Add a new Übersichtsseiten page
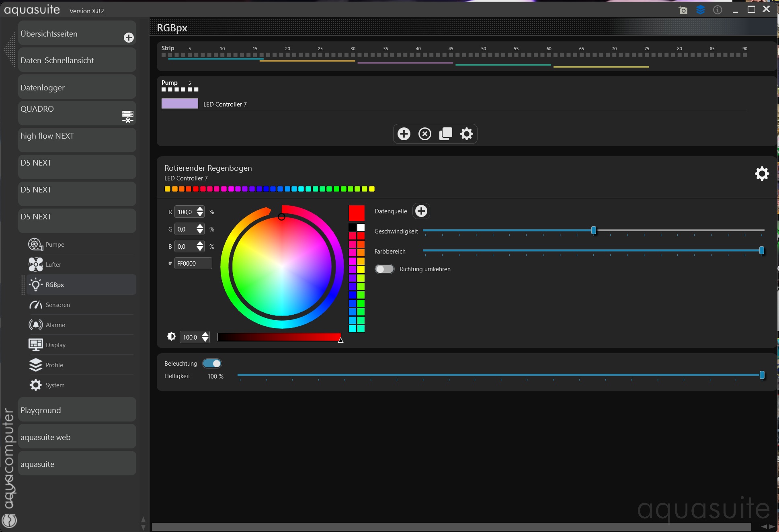The image size is (779, 532). 129,37
